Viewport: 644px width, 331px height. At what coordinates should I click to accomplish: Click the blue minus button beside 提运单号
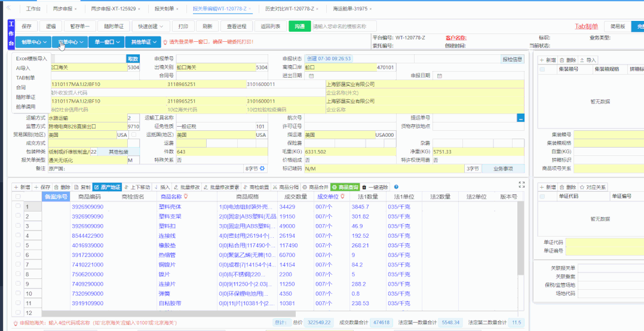pos(521,118)
